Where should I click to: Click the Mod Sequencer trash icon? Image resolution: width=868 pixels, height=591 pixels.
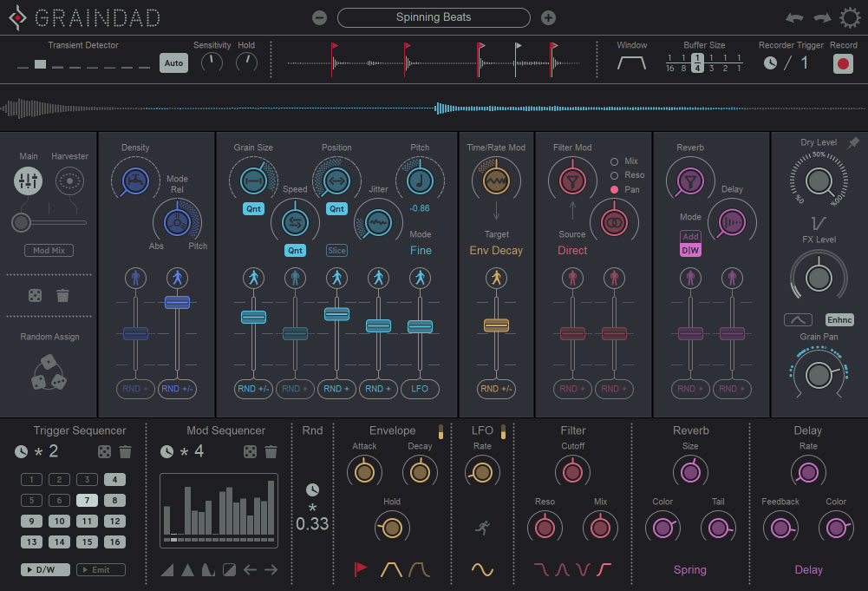pos(271,452)
